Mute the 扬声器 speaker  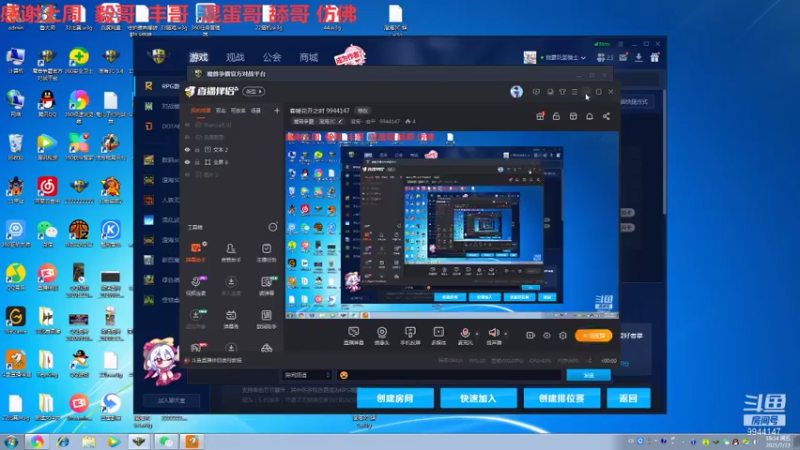494,336
